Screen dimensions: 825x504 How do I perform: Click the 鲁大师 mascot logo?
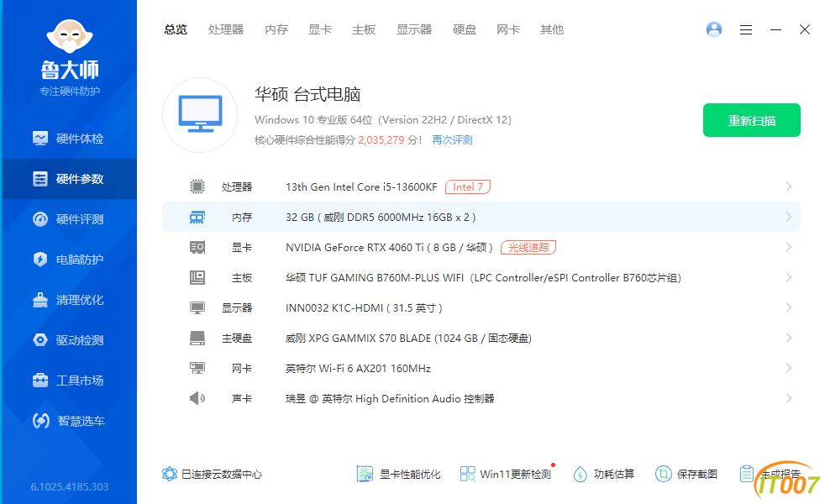coord(70,36)
